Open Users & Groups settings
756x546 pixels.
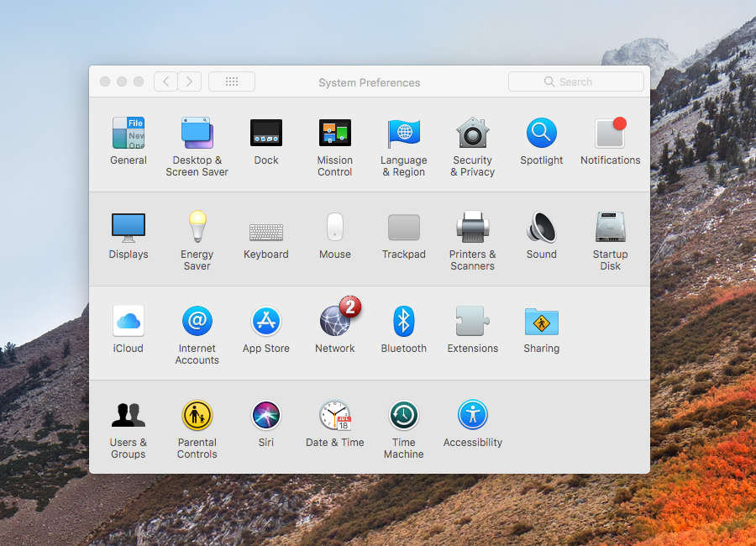coord(129,415)
